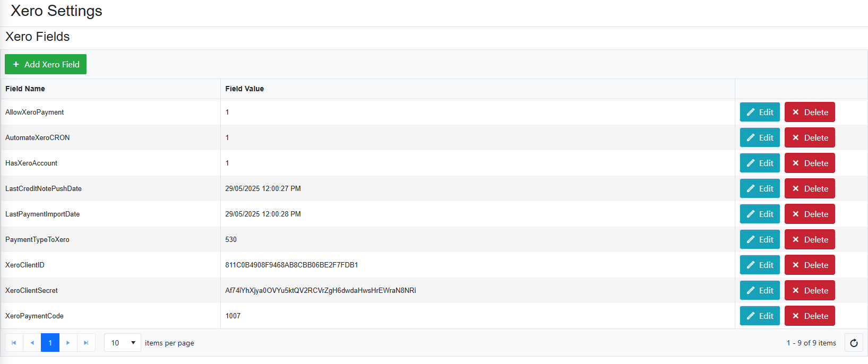Image resolution: width=868 pixels, height=364 pixels.
Task: Delete the AutomateXeroCRON row
Action: click(810, 137)
